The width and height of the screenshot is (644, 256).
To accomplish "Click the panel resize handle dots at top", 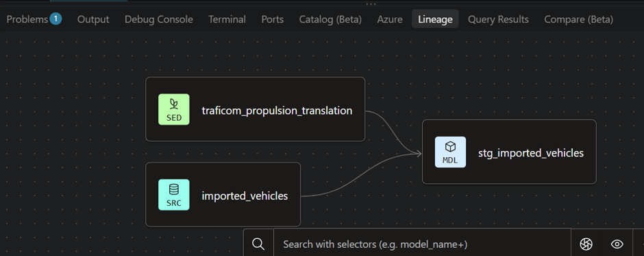I will click(x=371, y=4).
